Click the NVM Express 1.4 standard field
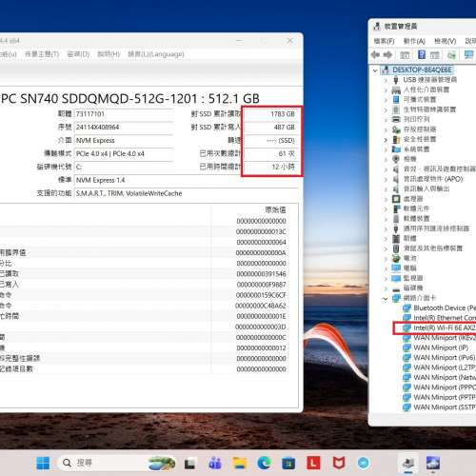476x476 pixels. pyautogui.click(x=186, y=180)
